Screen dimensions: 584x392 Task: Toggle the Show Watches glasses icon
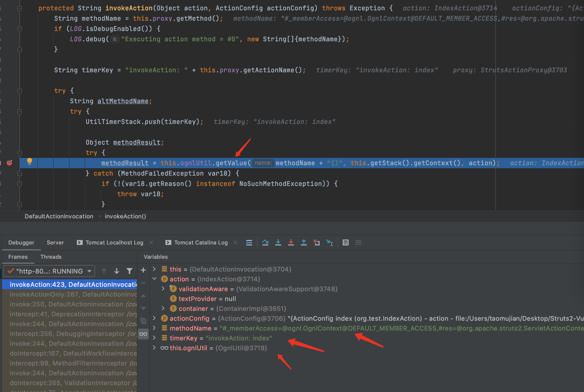pos(143,334)
